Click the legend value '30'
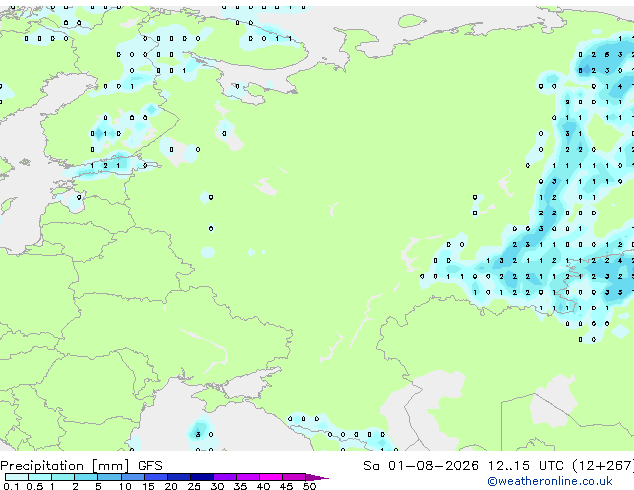 [217, 486]
